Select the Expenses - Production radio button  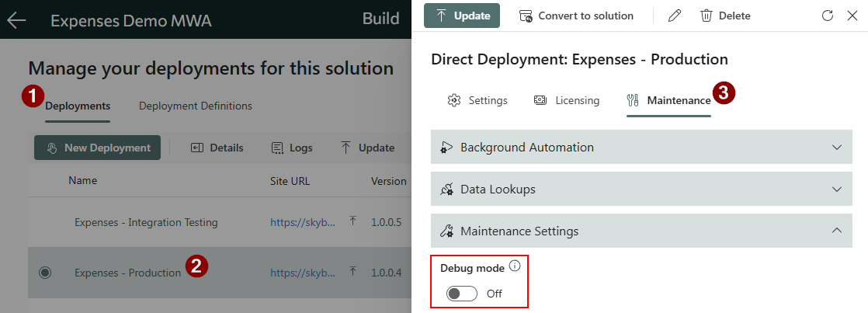click(45, 273)
